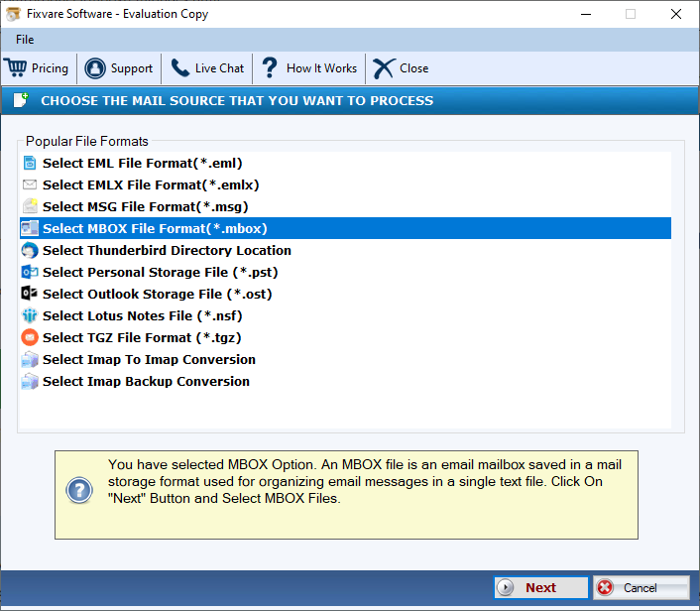
Task: Select EMLX File Format option
Action: point(151,184)
